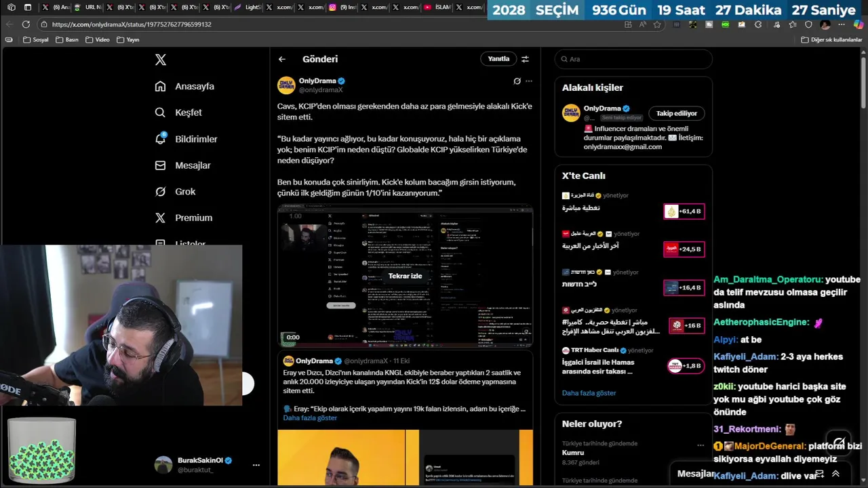
Task: Open Premium in the sidebar
Action: point(184,218)
